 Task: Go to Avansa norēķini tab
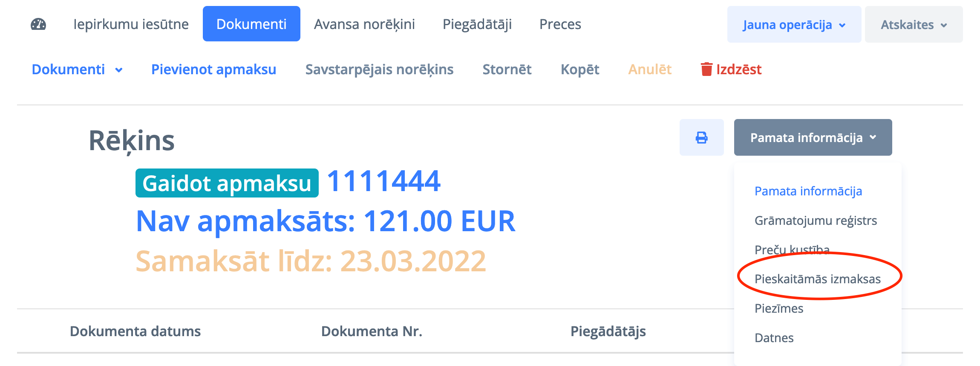364,24
